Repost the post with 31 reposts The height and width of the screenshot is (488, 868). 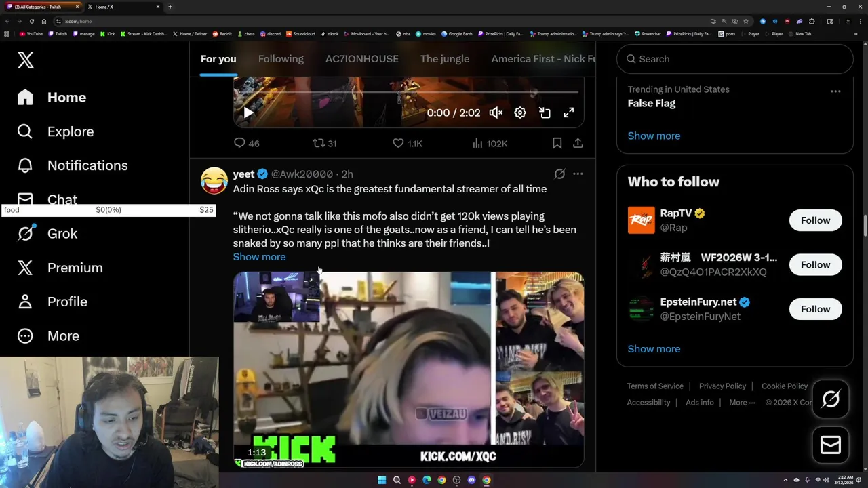(x=324, y=143)
